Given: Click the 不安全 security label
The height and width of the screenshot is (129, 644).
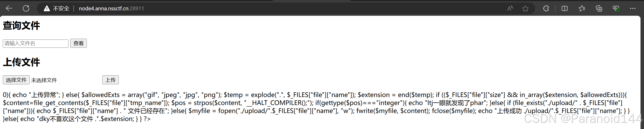Looking at the screenshot, I should tap(61, 9).
